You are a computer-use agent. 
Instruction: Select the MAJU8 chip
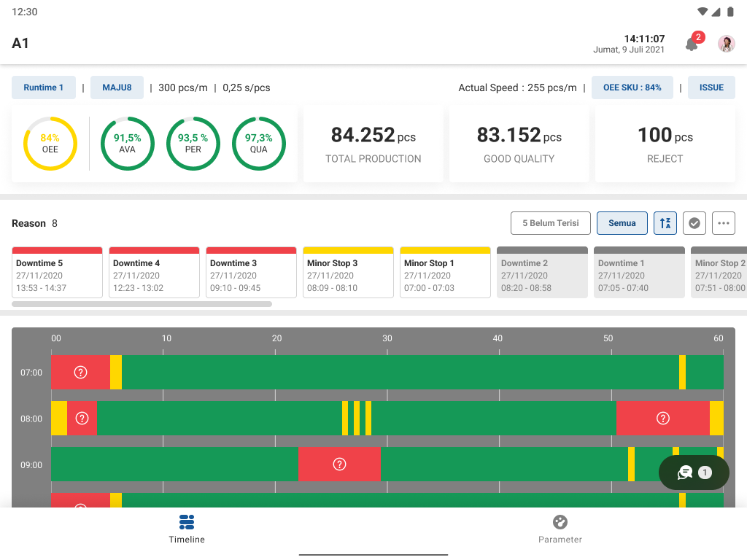(117, 87)
